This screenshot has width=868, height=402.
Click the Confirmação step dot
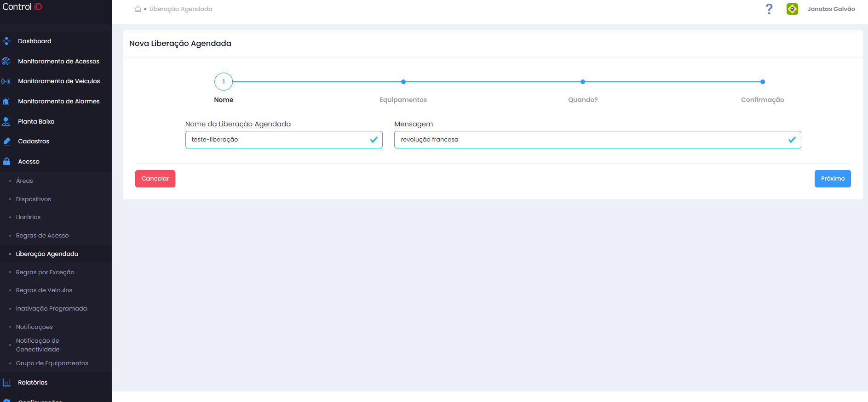(763, 82)
